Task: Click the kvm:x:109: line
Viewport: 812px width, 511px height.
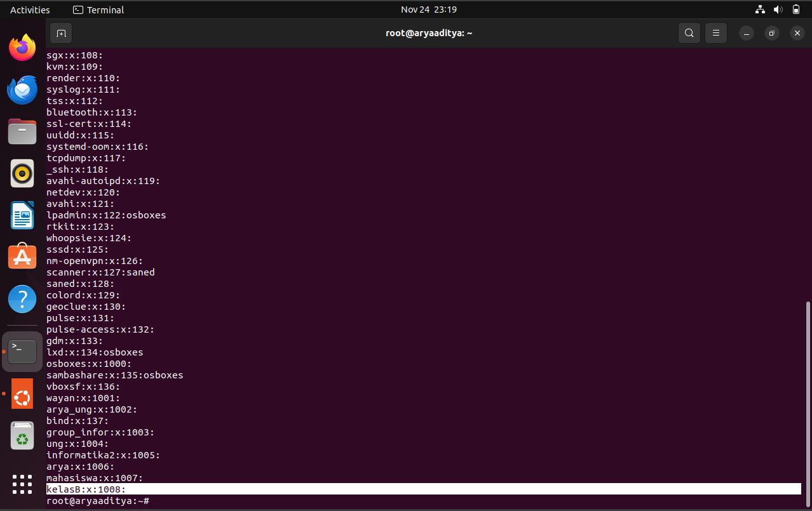Action: (x=75, y=67)
